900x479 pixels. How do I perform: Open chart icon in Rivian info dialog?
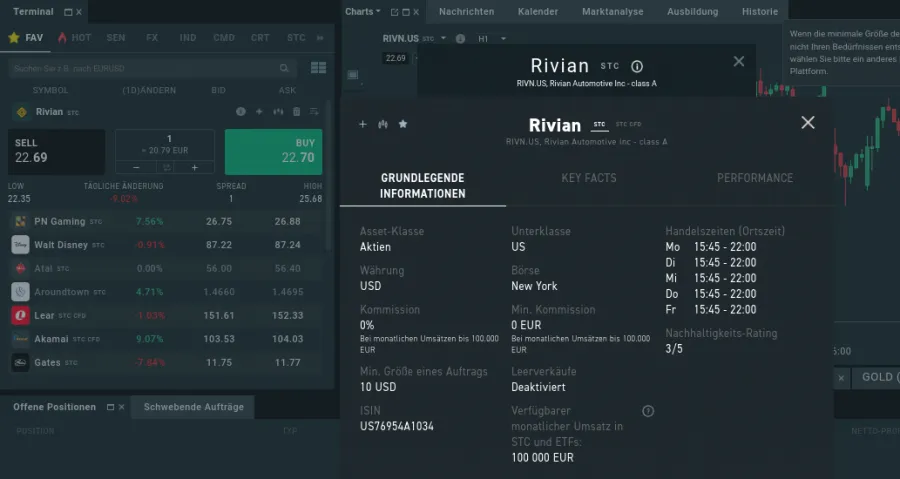(x=383, y=124)
